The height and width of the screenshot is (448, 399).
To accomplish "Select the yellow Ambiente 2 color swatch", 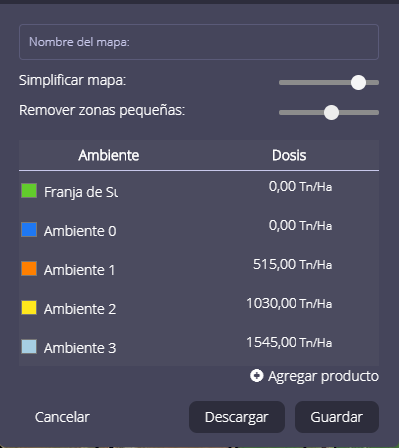I will [x=29, y=308].
